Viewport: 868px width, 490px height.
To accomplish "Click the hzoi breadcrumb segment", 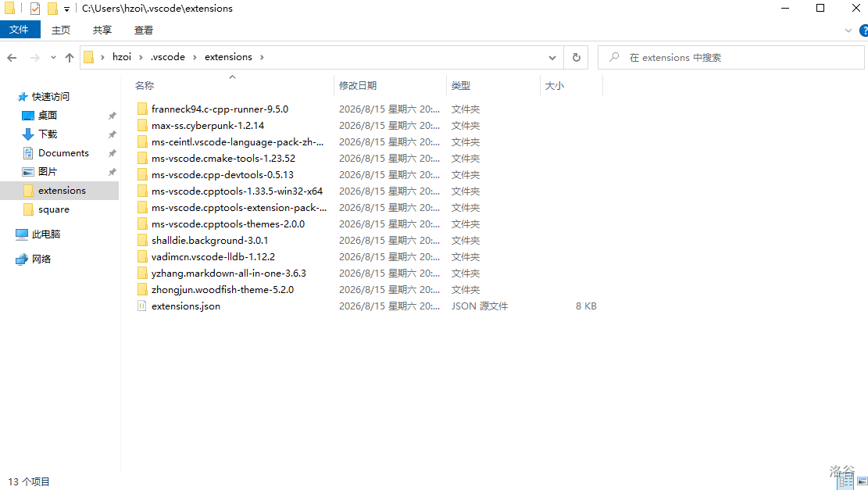I will tap(122, 57).
